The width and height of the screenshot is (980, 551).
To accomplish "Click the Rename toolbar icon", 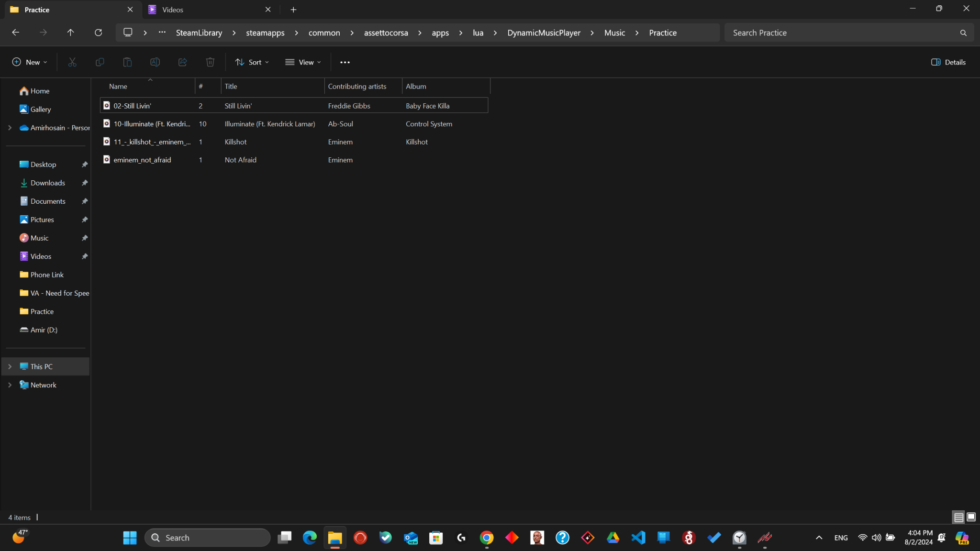I will click(155, 62).
